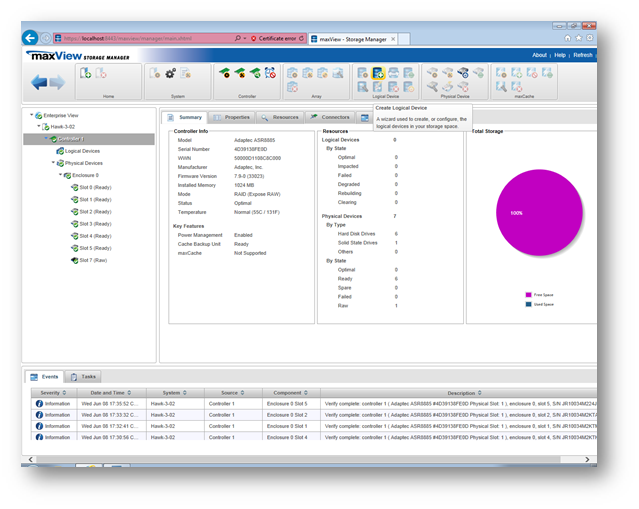This screenshot has width=639, height=509.
Task: Click the magnifier icon in the maxCache group
Action: [501, 86]
